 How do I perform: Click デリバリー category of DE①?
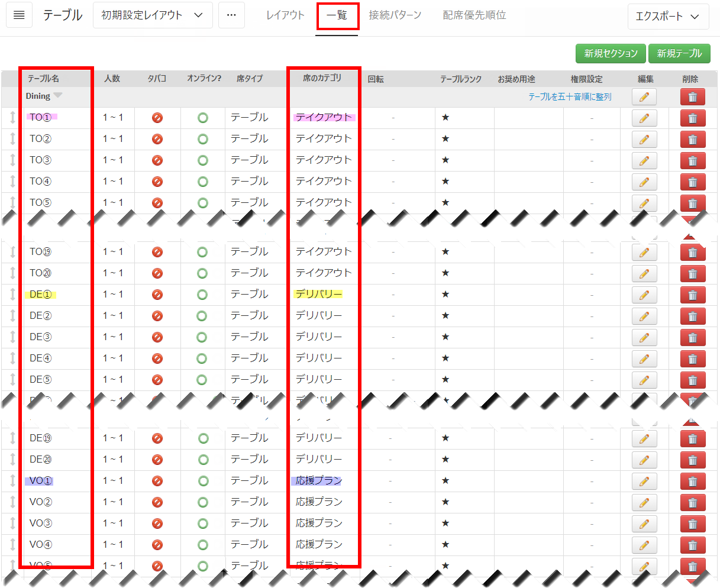click(319, 294)
